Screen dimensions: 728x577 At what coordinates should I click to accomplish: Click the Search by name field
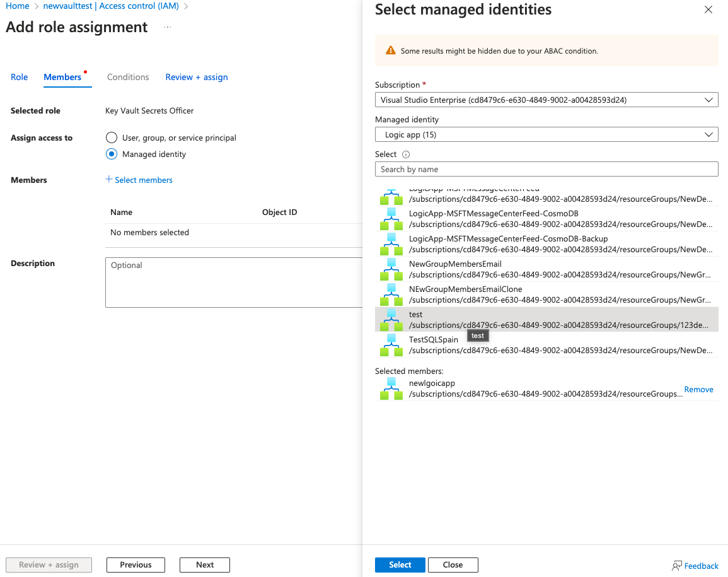[546, 169]
